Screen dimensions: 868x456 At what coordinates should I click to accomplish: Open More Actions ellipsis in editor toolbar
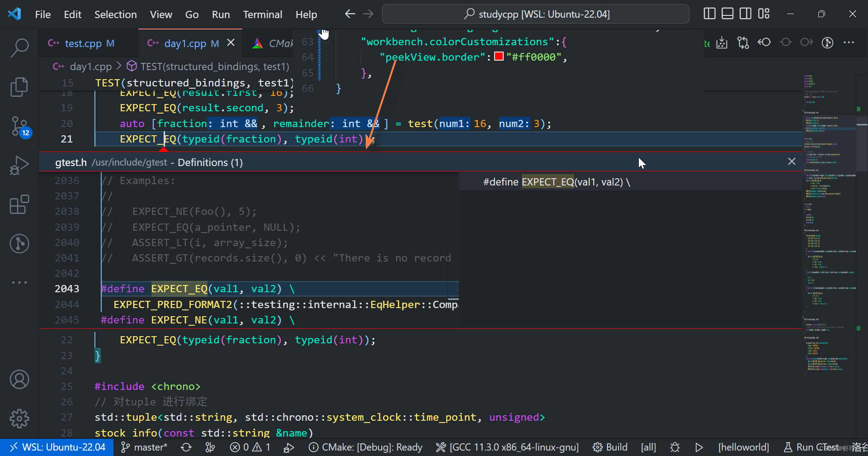point(849,43)
